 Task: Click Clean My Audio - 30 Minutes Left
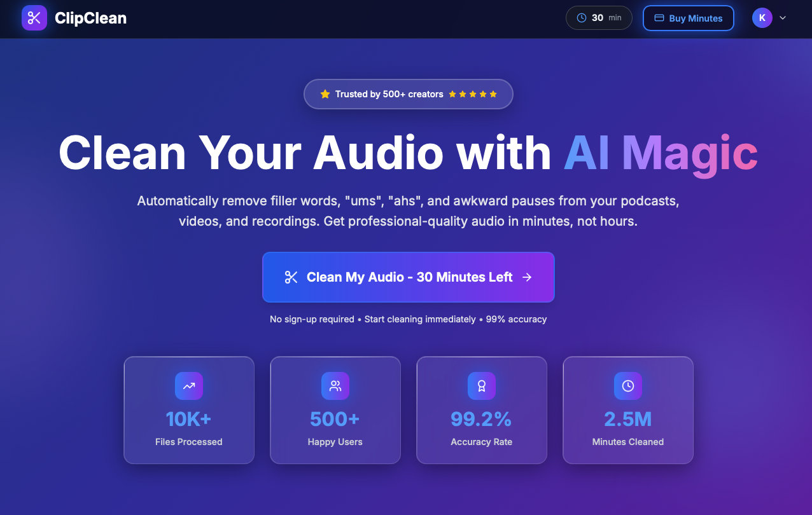(409, 277)
